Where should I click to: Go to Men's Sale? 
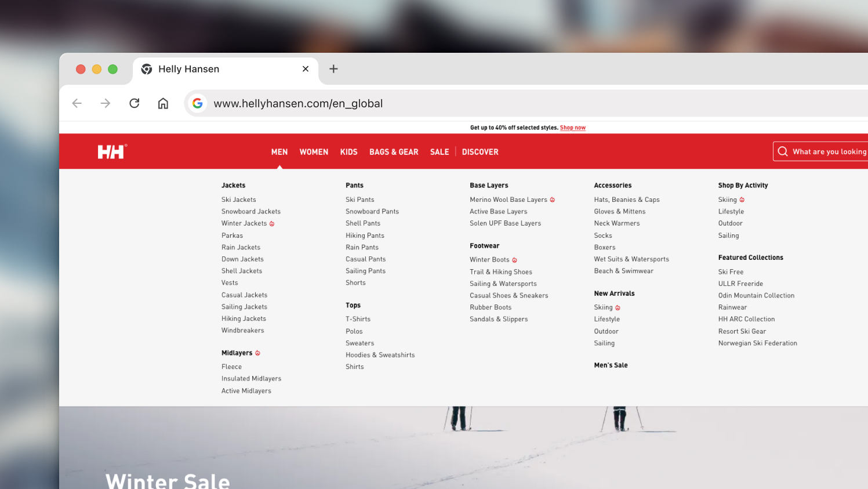pos(611,365)
